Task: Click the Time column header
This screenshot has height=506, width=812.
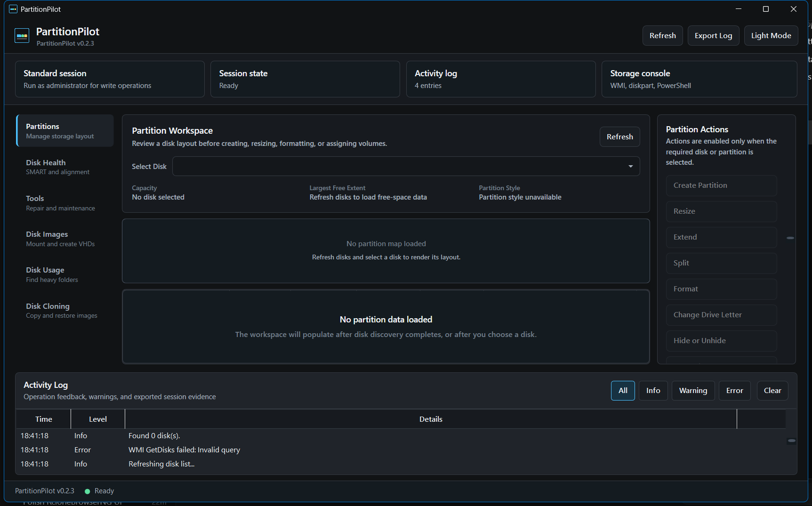Action: pyautogui.click(x=44, y=419)
